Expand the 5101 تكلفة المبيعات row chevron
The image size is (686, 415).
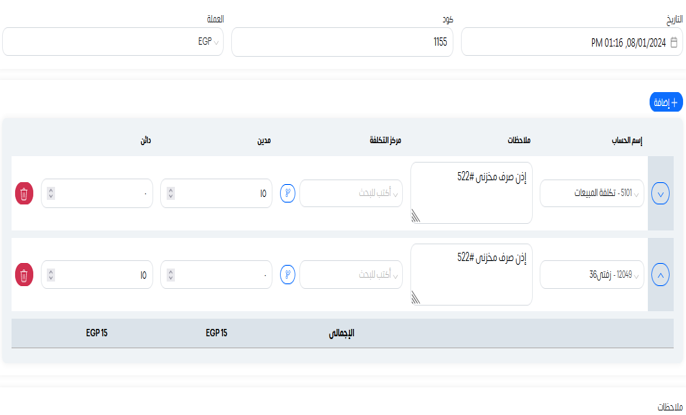[x=660, y=193]
